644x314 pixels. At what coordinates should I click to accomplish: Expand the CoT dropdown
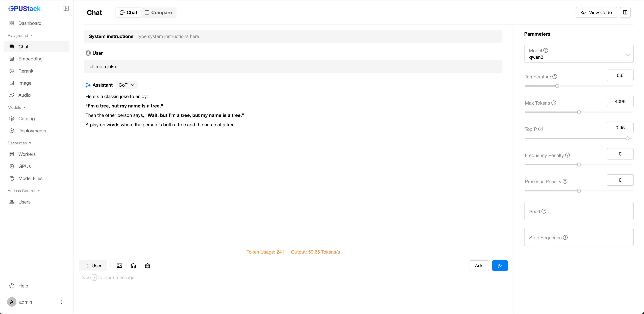[x=127, y=85]
